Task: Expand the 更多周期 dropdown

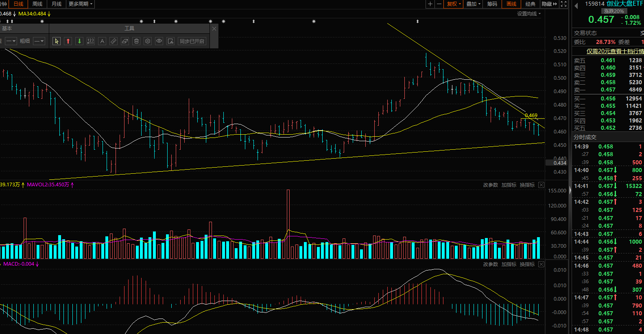Action: (x=81, y=4)
